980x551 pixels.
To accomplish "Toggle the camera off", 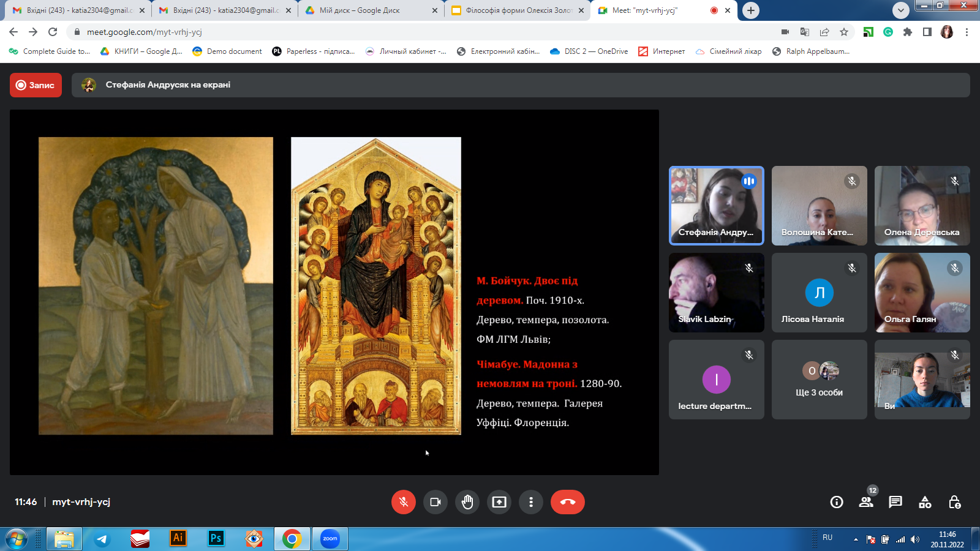I will 435,502.
